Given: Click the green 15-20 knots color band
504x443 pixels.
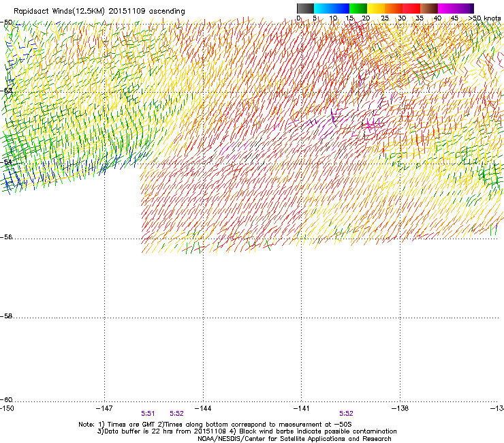Looking at the screenshot, I should click(x=358, y=8).
